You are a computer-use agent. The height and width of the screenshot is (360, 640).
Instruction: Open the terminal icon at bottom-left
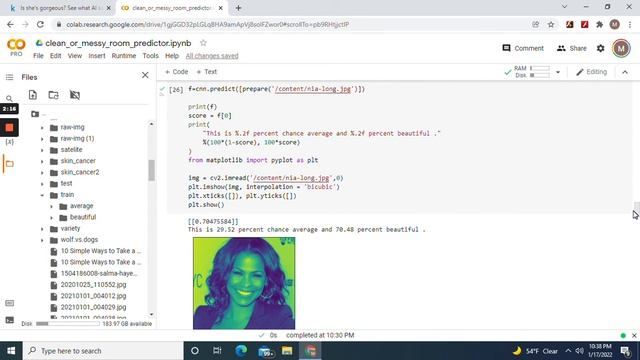(9, 320)
